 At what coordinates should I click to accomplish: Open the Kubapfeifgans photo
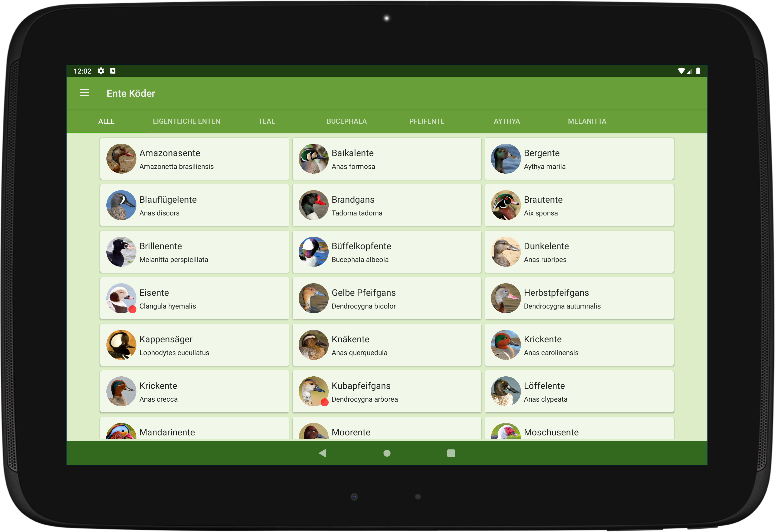point(313,392)
